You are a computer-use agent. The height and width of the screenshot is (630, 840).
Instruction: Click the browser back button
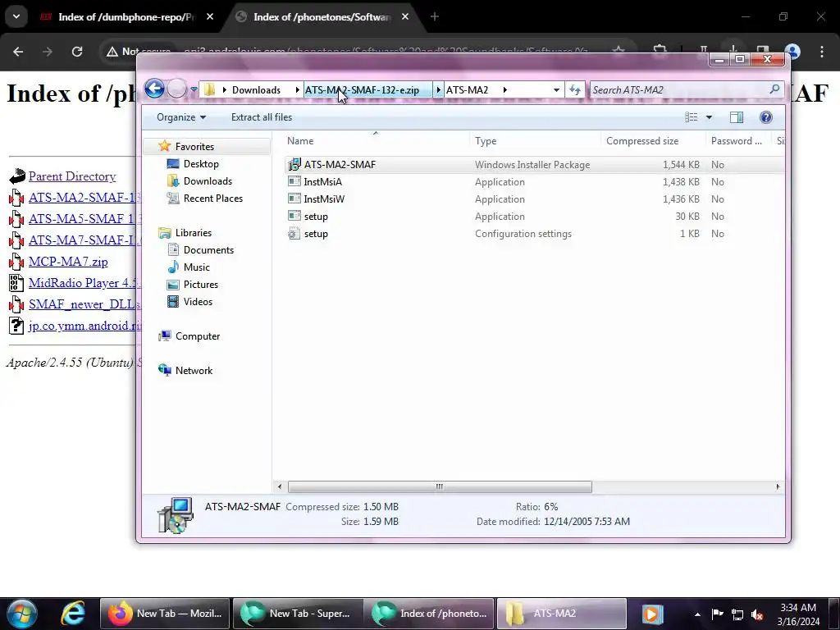(18, 52)
